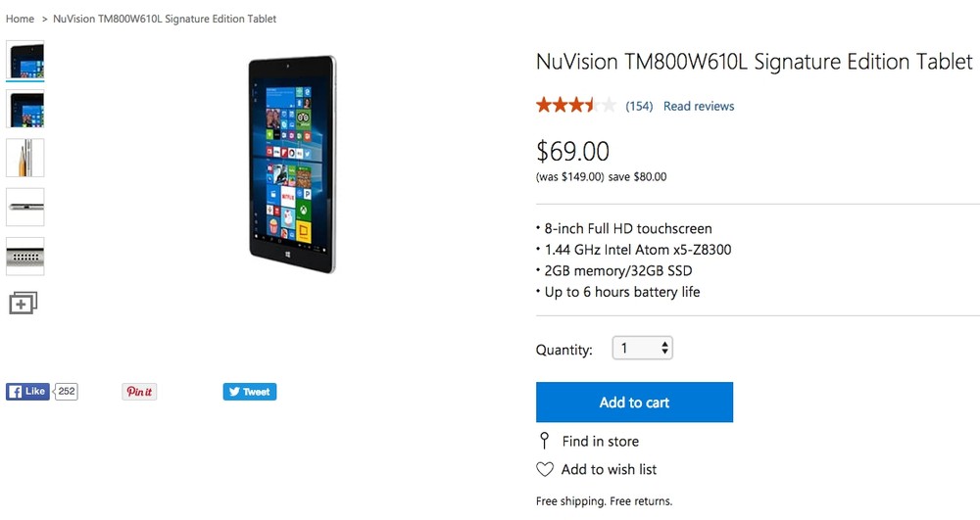The height and width of the screenshot is (520, 980).
Task: Click the Facebook like count 252 bubble
Action: point(66,392)
